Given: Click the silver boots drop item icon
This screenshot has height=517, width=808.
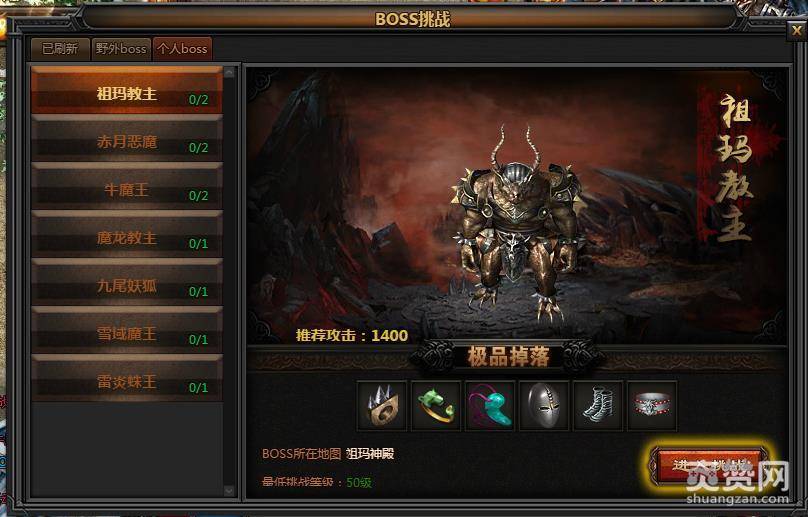Looking at the screenshot, I should [598, 406].
